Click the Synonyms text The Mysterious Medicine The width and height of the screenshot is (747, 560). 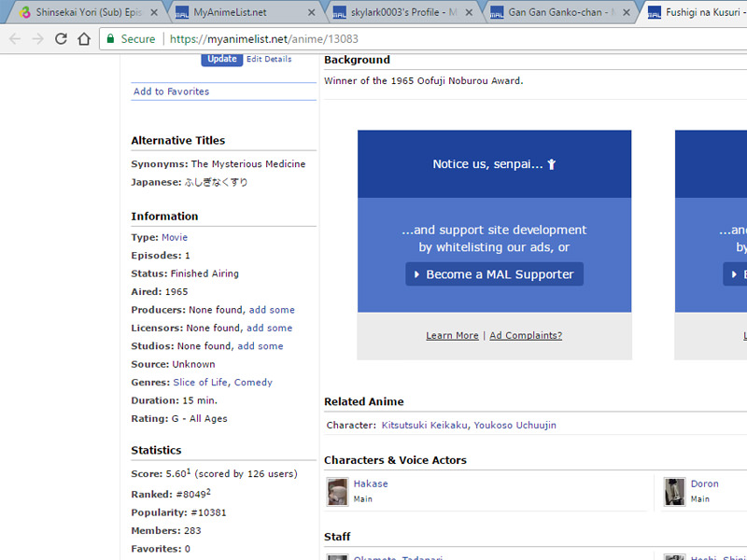point(247,164)
